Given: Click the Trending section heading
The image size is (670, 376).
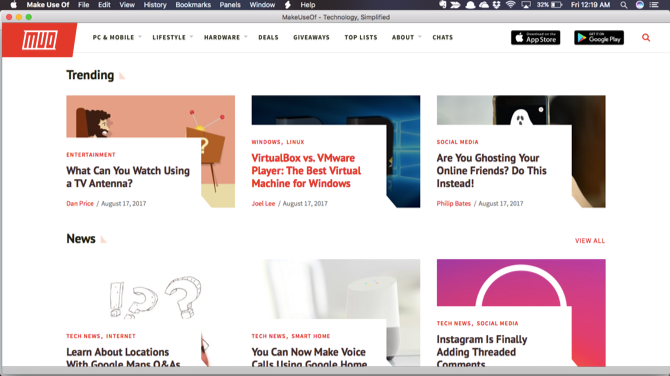Looking at the screenshot, I should click(x=90, y=75).
